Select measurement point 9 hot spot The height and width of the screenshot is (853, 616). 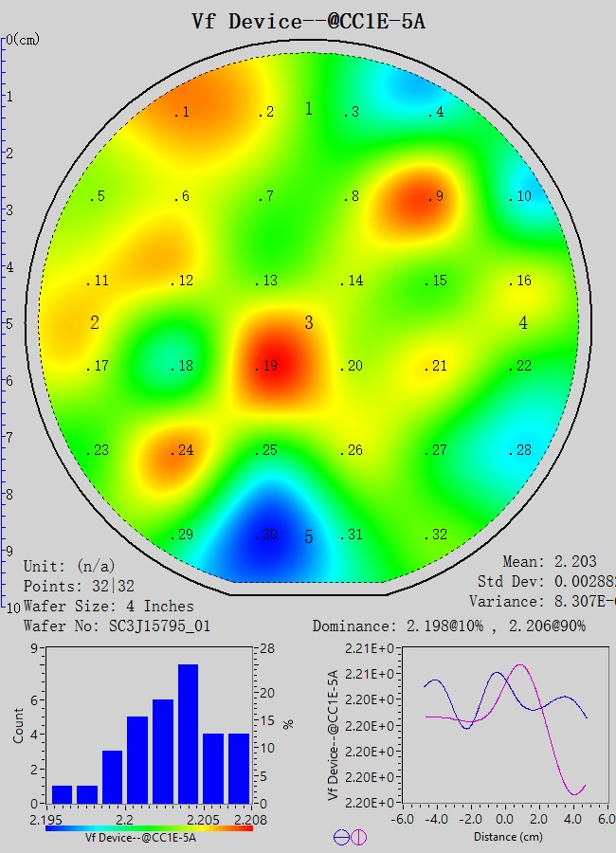pyautogui.click(x=434, y=197)
